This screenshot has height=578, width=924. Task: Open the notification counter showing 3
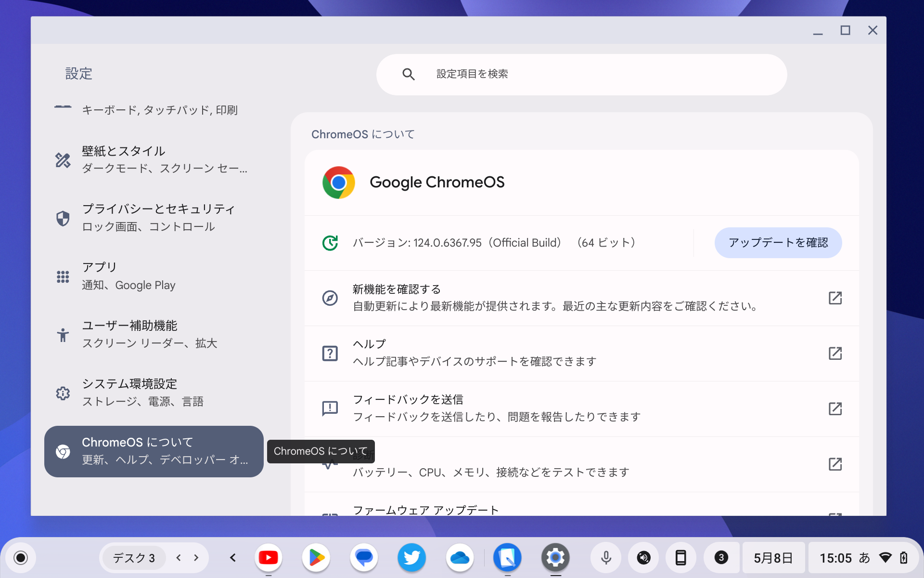[721, 557]
